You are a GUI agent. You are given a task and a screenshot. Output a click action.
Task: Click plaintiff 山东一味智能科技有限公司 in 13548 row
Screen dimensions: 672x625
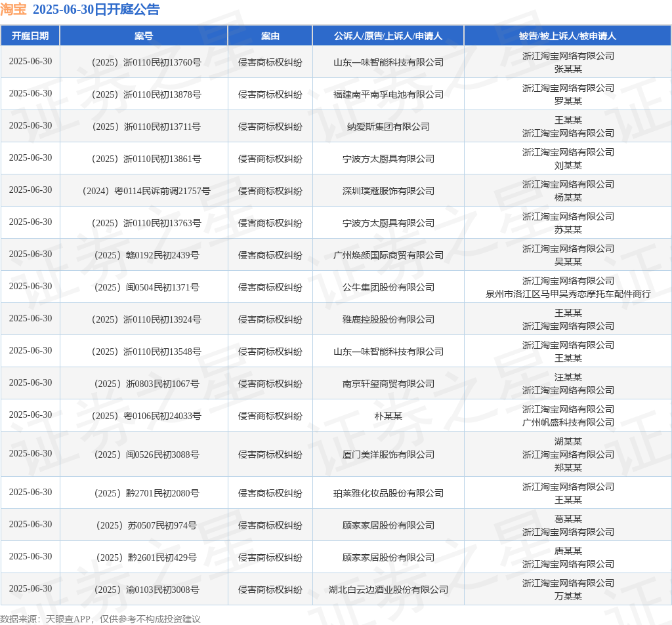tap(388, 352)
